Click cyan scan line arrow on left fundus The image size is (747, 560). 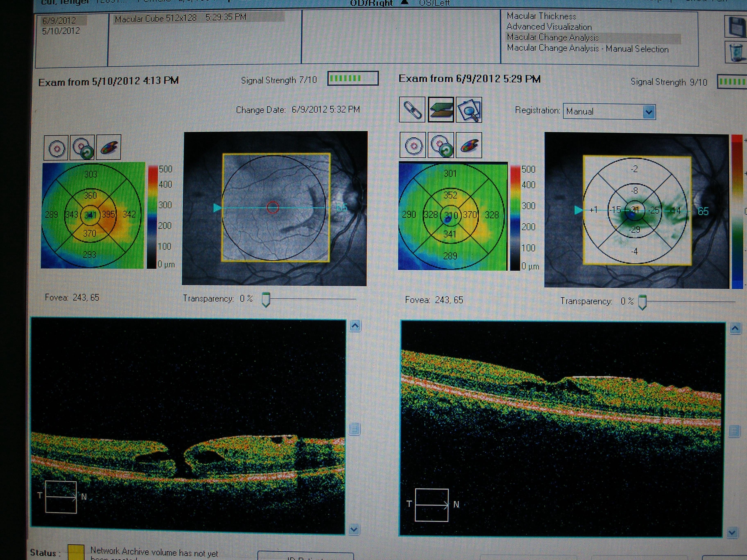click(217, 208)
